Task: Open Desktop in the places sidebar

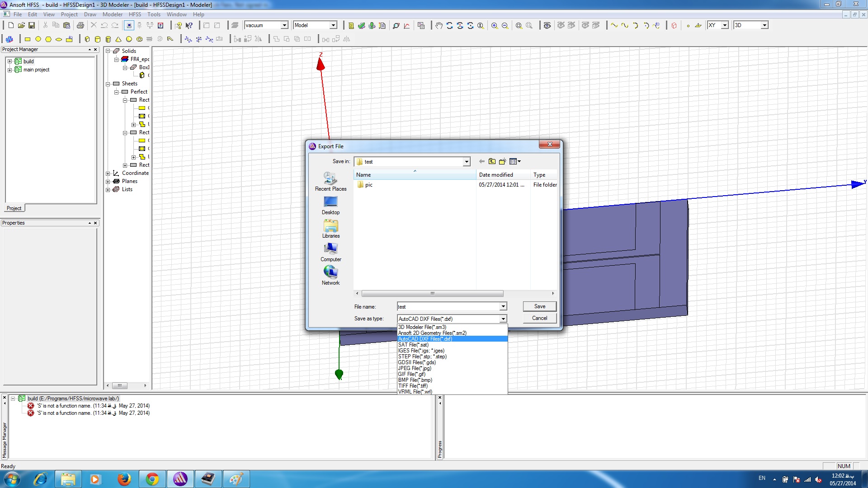Action: pyautogui.click(x=330, y=205)
